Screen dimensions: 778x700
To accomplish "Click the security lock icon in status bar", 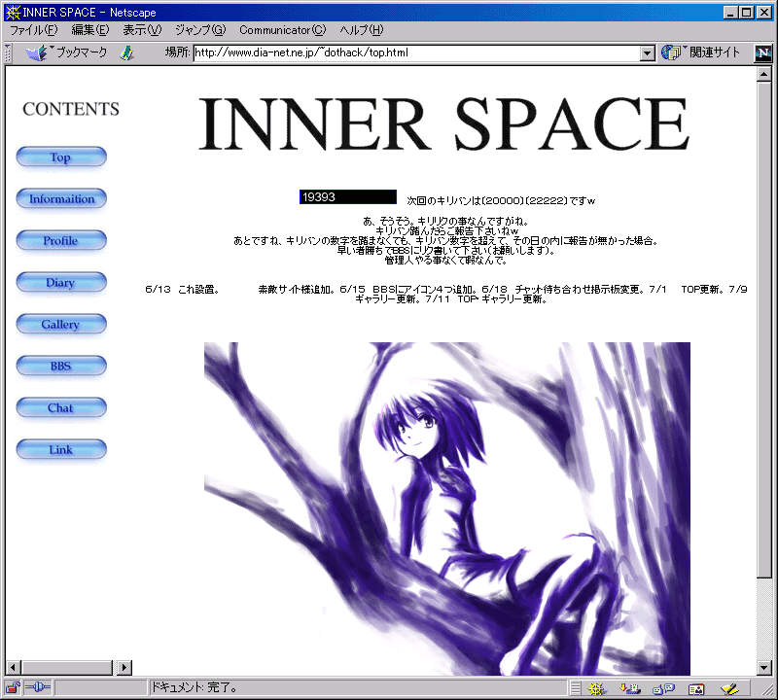I will [14, 688].
